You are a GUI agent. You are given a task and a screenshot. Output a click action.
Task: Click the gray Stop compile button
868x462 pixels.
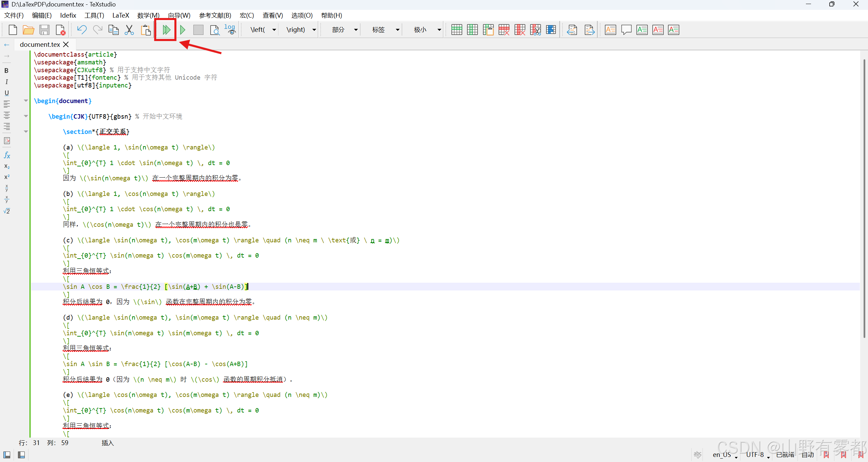pyautogui.click(x=198, y=30)
